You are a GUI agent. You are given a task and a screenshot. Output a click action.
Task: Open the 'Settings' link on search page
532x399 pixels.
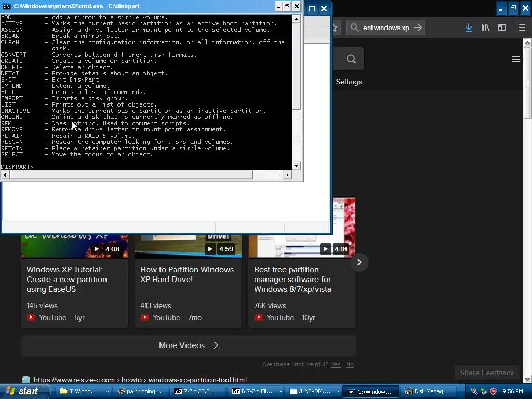point(349,82)
